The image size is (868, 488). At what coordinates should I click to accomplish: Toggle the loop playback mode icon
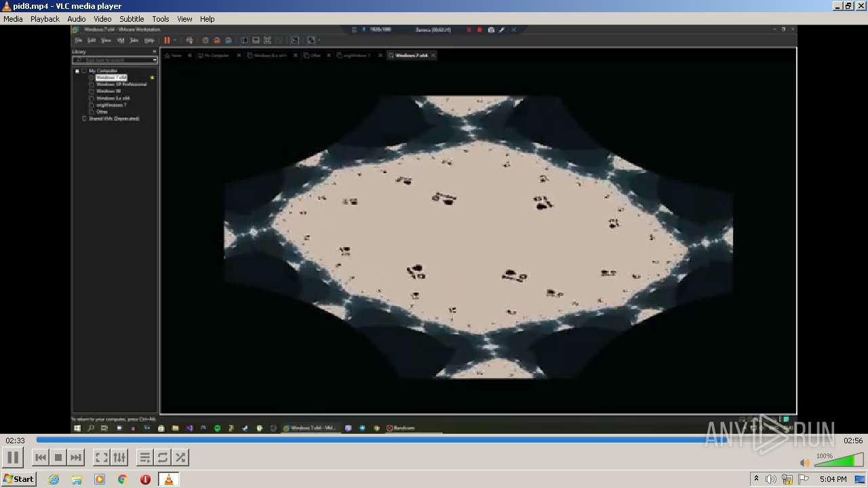162,457
